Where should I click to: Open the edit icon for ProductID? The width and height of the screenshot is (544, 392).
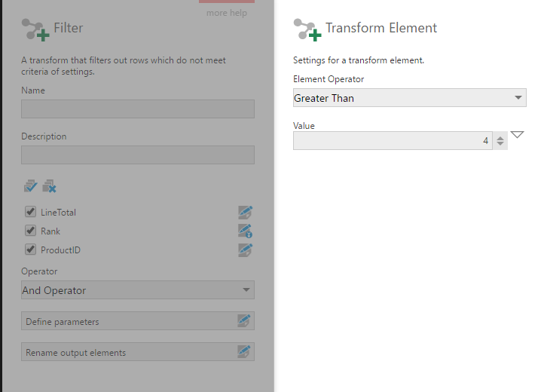pos(244,250)
